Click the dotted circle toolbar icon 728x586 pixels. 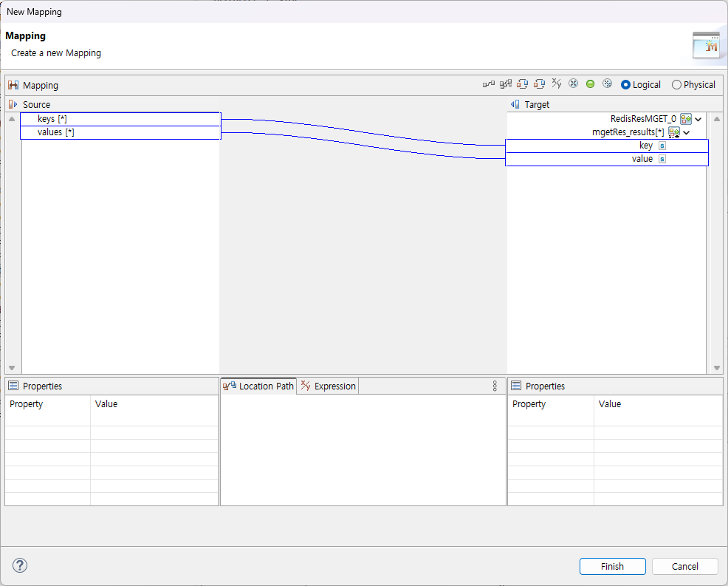point(607,84)
